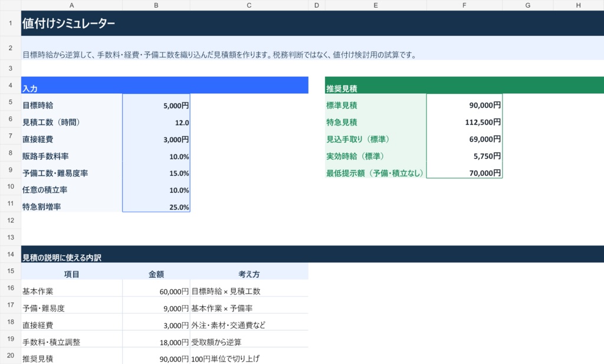This screenshot has width=604, height=364.
Task: Edit the 25.0% rush surcharge cell
Action: 156,204
